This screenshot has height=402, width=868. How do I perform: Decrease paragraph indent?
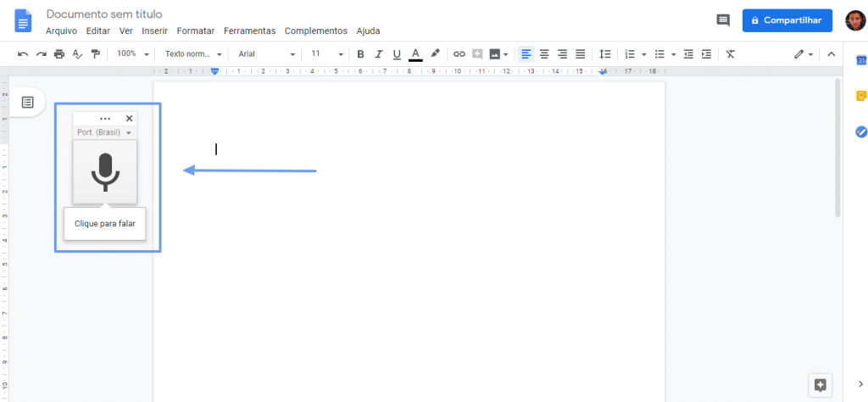pos(688,54)
